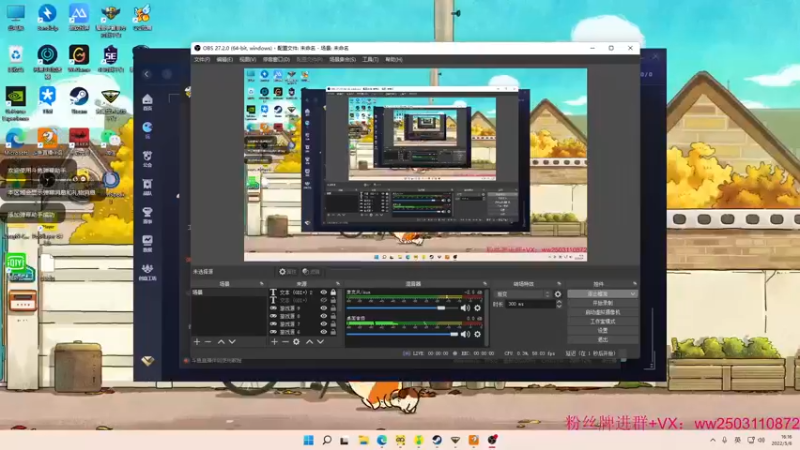Click the 启动虚拟摄像机 button
The height and width of the screenshot is (450, 800).
pos(603,313)
